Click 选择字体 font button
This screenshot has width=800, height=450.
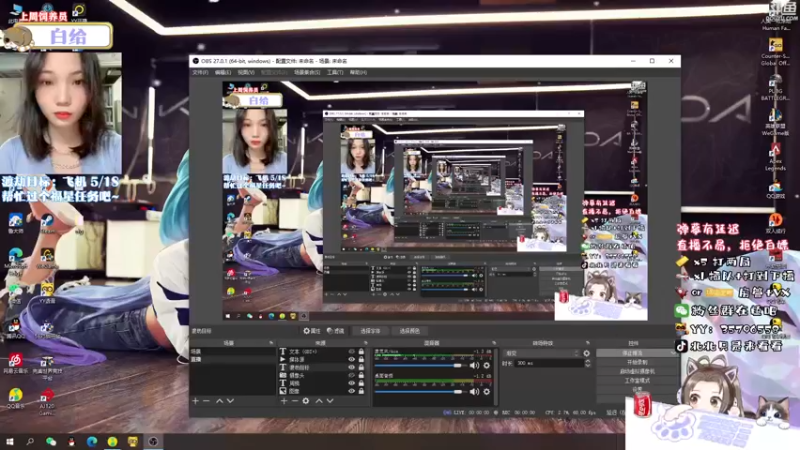pos(370,331)
